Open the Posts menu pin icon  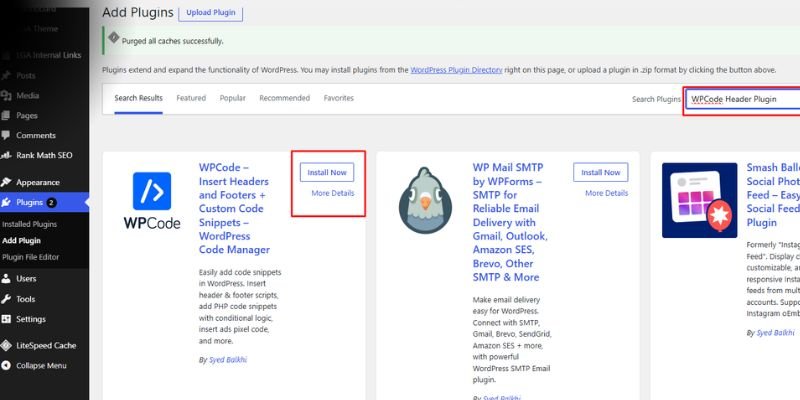(6, 76)
